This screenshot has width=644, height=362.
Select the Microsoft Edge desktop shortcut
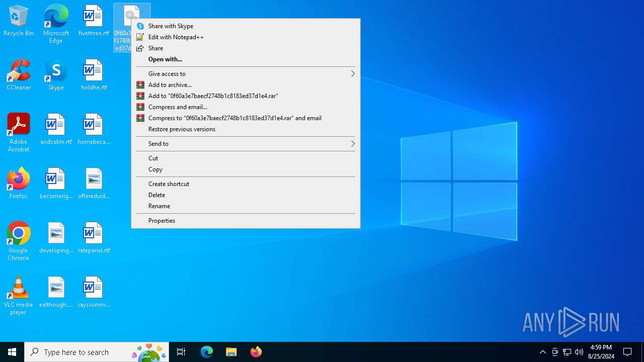click(x=56, y=24)
